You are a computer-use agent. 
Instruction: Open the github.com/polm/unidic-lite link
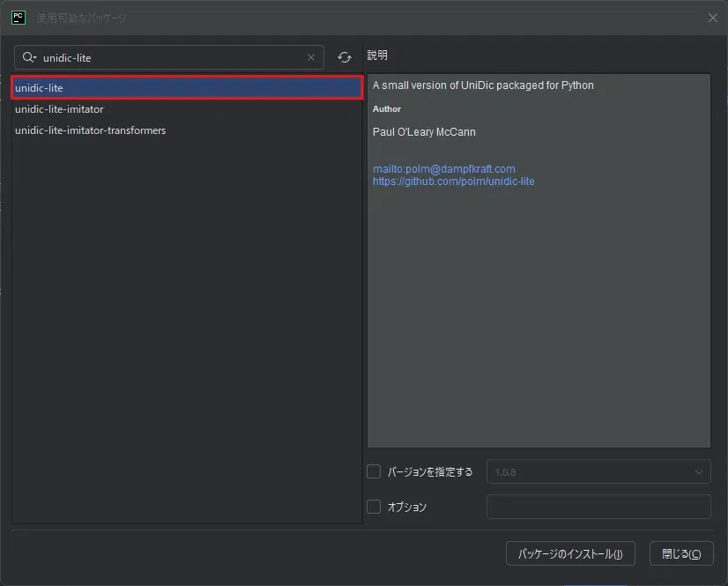[454, 182]
